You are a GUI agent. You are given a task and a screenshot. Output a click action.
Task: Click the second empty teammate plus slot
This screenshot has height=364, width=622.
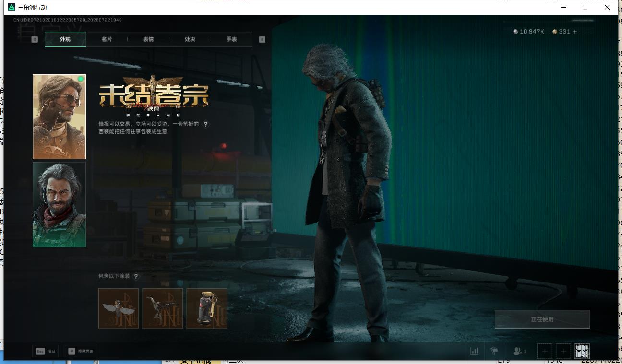[x=563, y=352]
